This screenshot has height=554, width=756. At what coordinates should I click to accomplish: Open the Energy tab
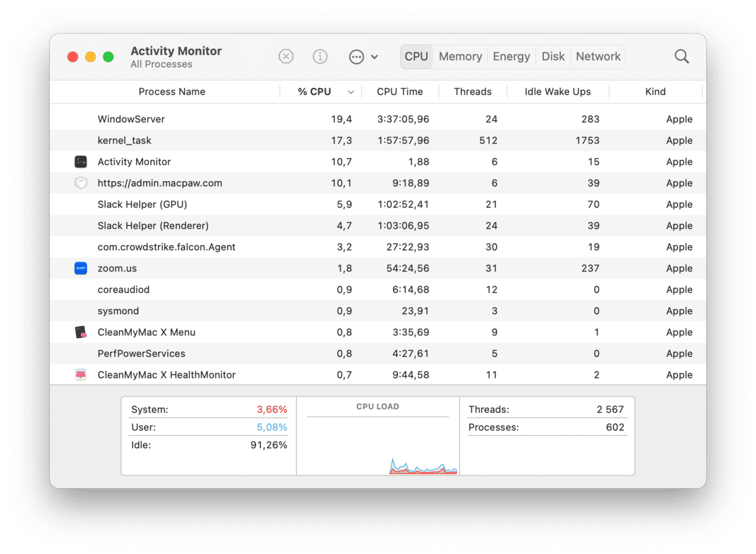[511, 57]
